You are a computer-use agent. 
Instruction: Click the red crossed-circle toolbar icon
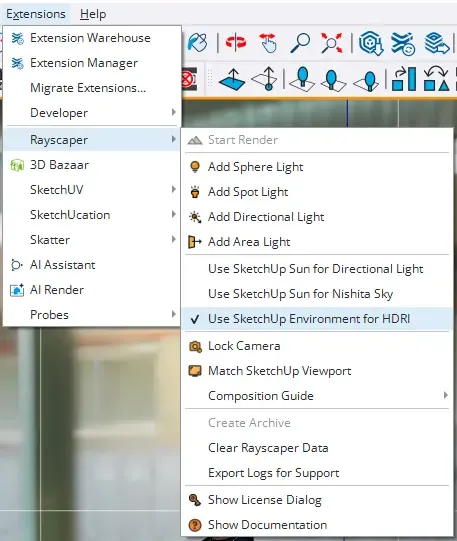click(189, 79)
